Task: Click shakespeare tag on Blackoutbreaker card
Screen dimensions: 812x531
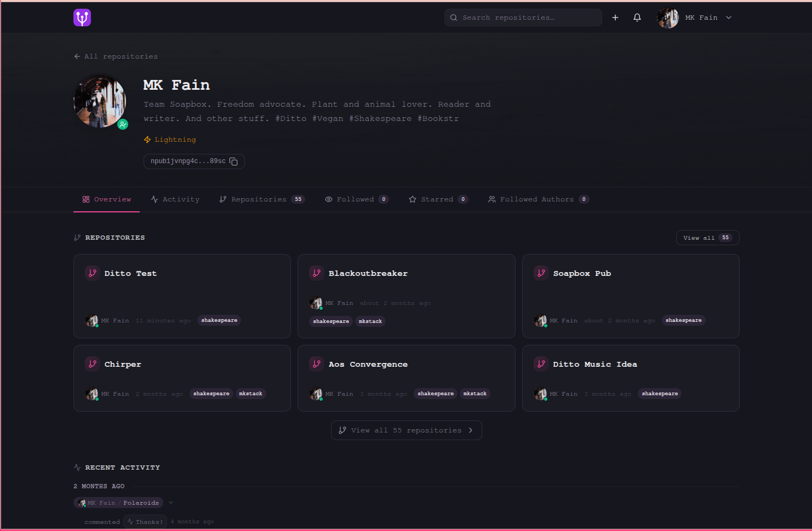Action: coord(331,321)
